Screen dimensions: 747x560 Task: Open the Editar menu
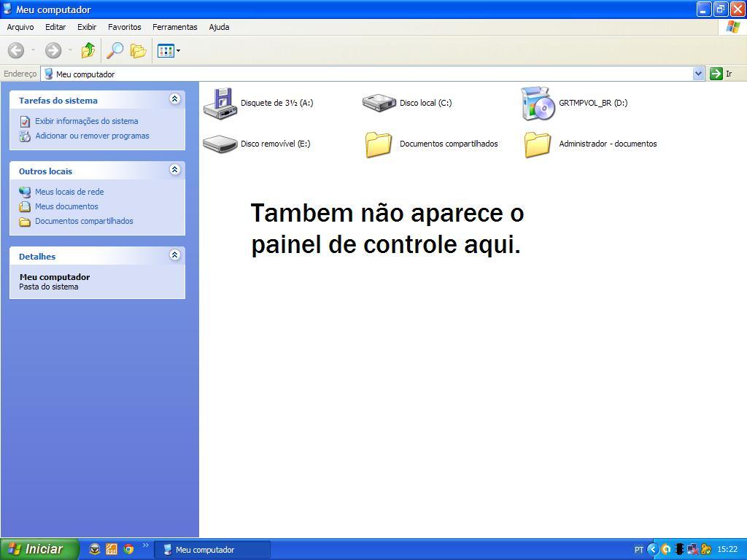tap(55, 27)
